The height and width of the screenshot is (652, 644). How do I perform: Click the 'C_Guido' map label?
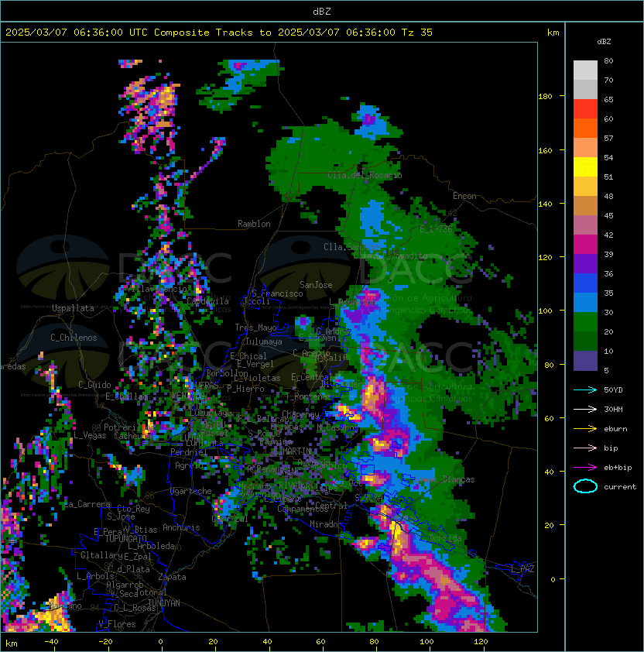(x=94, y=385)
